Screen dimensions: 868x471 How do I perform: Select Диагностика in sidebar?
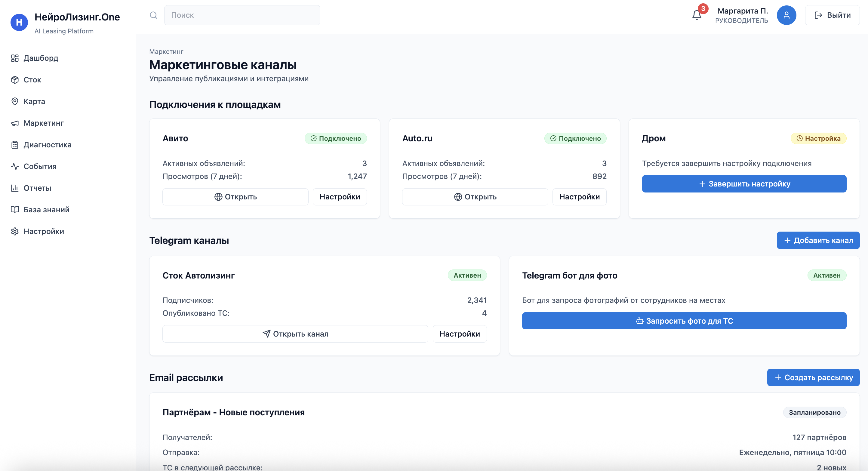pyautogui.click(x=47, y=145)
